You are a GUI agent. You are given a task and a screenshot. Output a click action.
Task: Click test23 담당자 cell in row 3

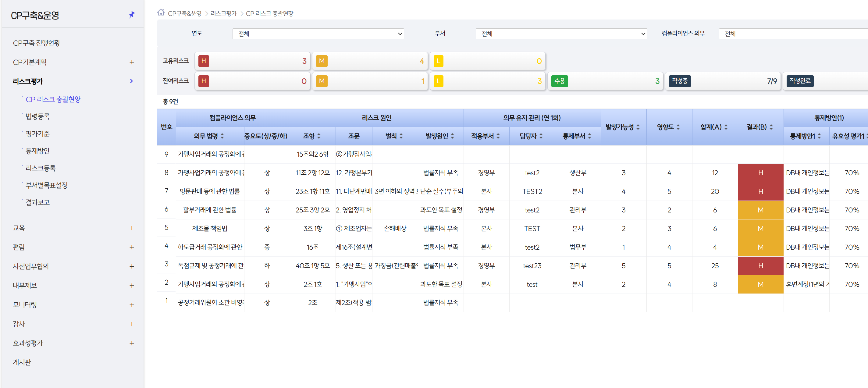click(x=532, y=266)
